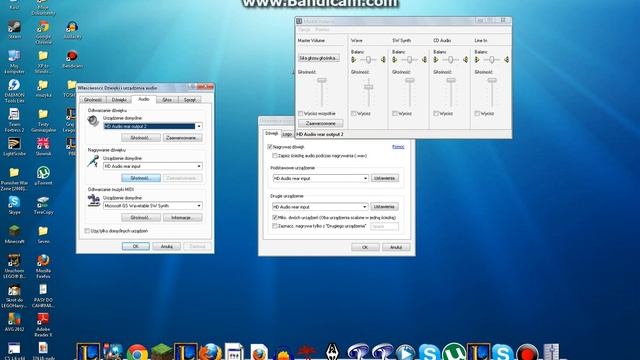Click OK in the sound properties dialog
Viewport: 640px width, 360px height.
136,247
